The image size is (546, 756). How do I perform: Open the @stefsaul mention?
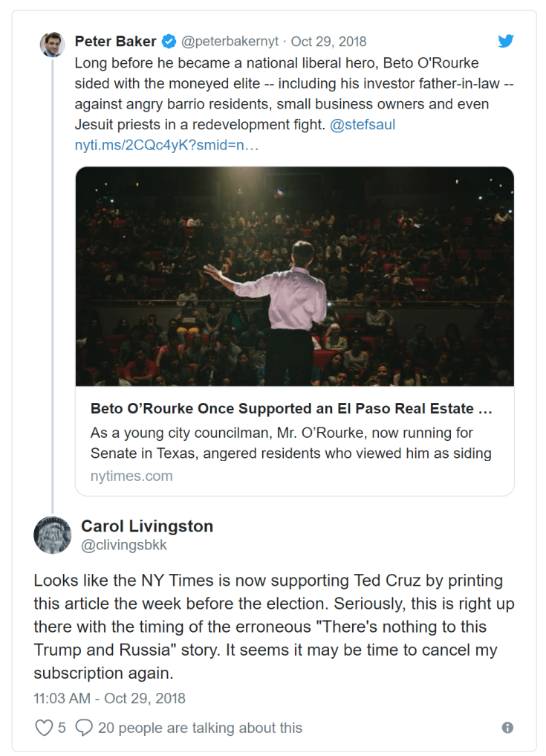(363, 125)
